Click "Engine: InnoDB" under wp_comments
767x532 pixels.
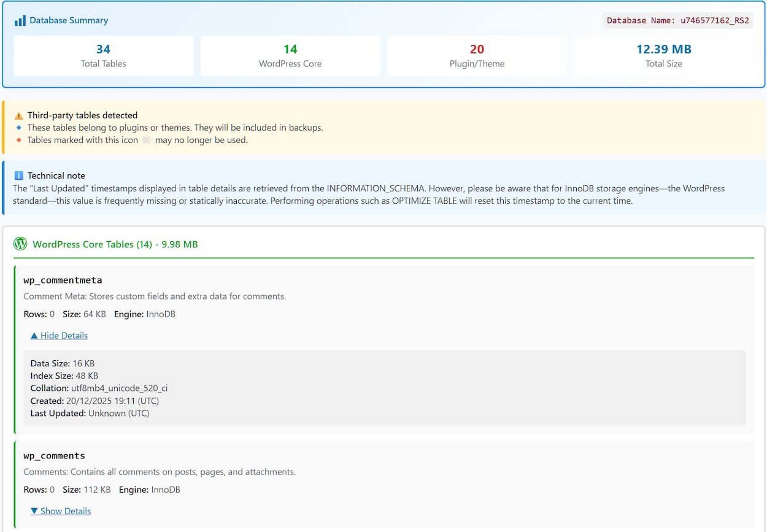pyautogui.click(x=150, y=490)
